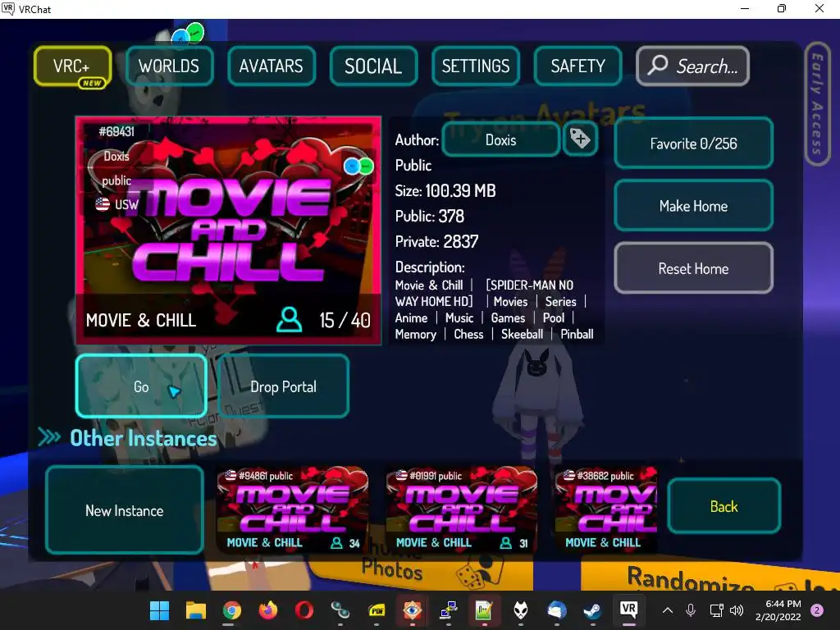Click the VRChat title bar app icon

click(x=7, y=9)
